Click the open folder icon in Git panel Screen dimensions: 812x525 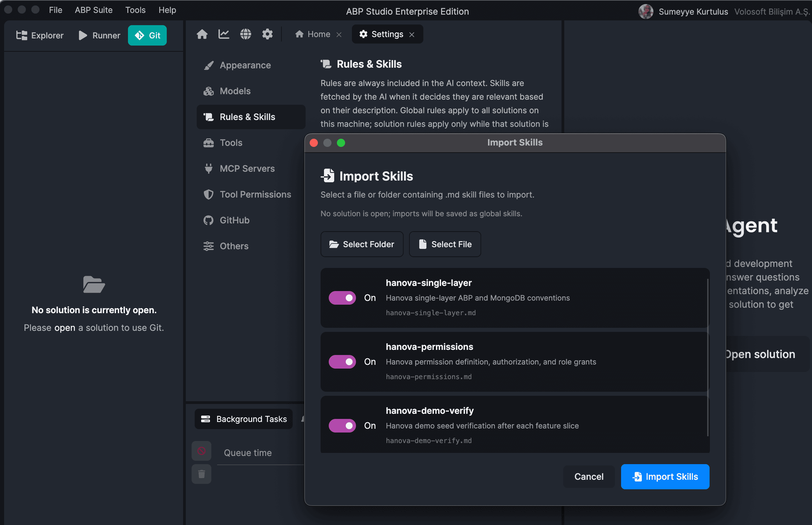(x=94, y=284)
